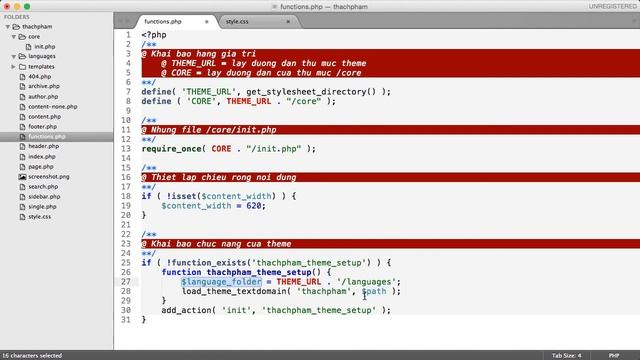Click the style.css file icon in sidebar
The image size is (640, 360).
click(22, 217)
